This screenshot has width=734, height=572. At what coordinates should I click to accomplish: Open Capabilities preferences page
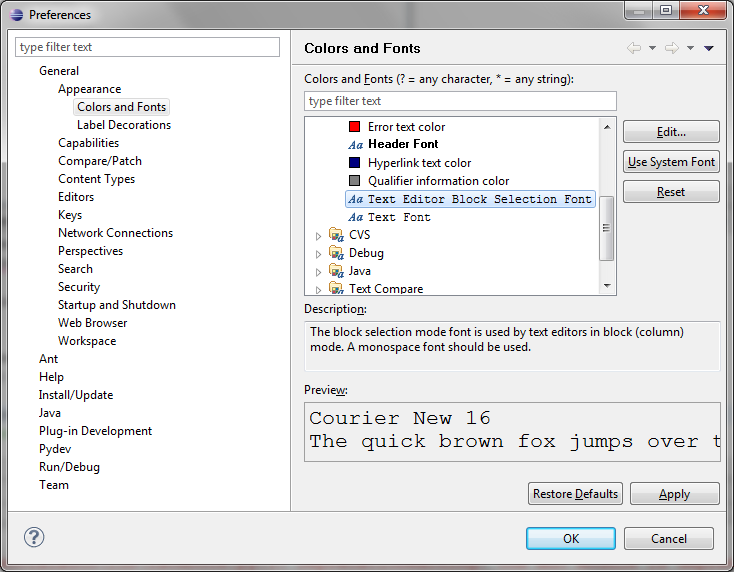coord(88,143)
